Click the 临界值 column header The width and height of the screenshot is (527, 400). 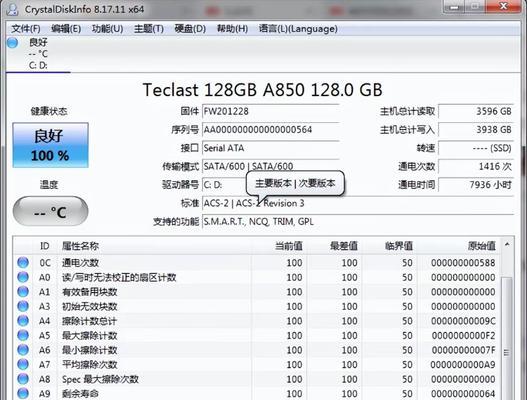[x=389, y=246]
